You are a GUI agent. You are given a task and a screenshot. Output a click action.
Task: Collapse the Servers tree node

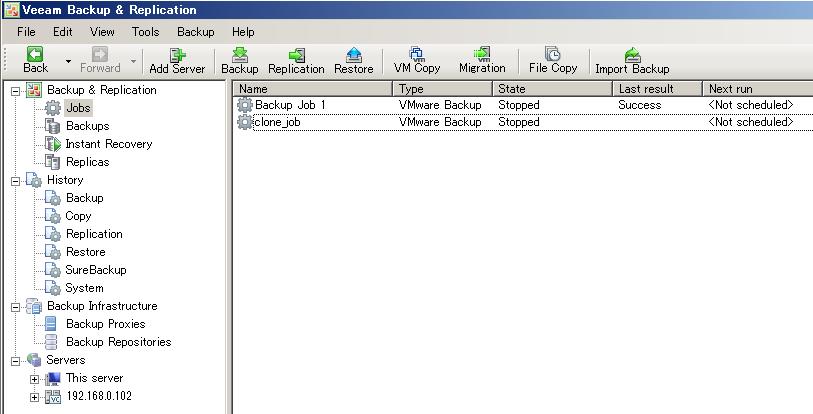click(16, 361)
